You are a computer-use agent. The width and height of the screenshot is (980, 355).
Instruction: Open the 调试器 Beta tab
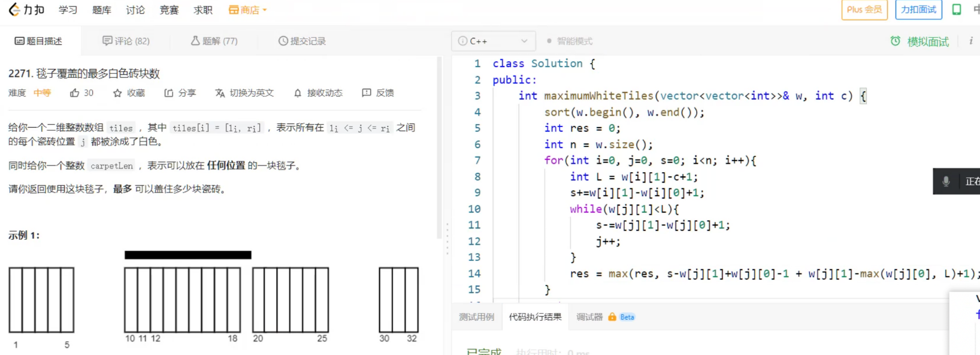(x=606, y=317)
